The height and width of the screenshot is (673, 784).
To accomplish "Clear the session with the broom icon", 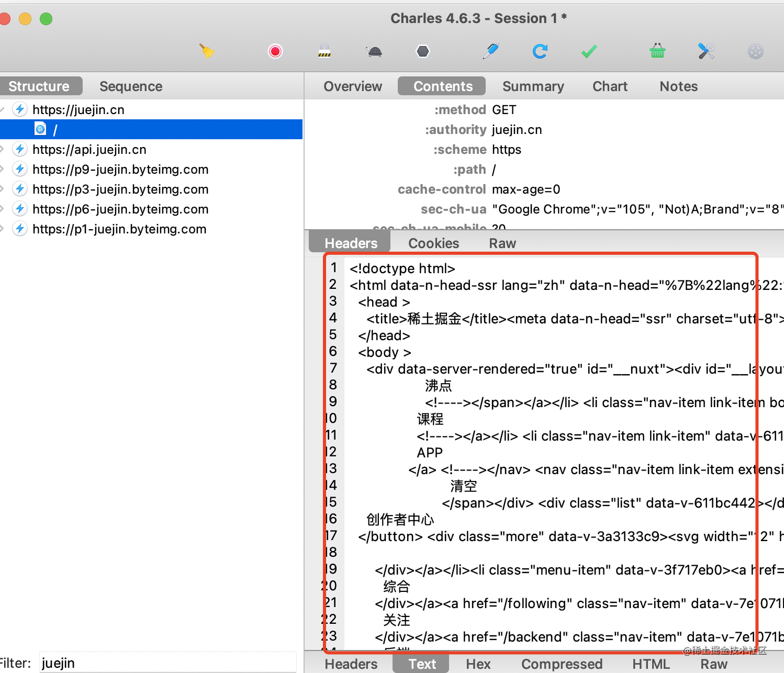I will 207,51.
